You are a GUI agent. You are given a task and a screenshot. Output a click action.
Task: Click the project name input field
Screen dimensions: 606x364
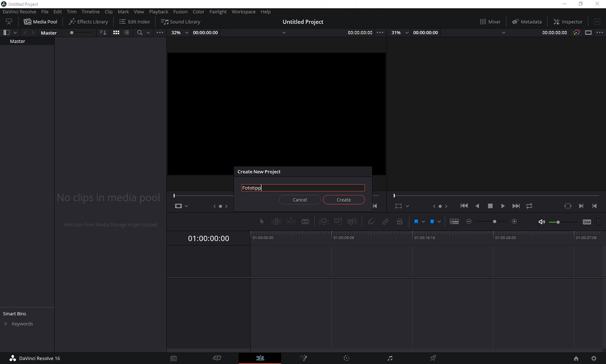[x=303, y=188]
